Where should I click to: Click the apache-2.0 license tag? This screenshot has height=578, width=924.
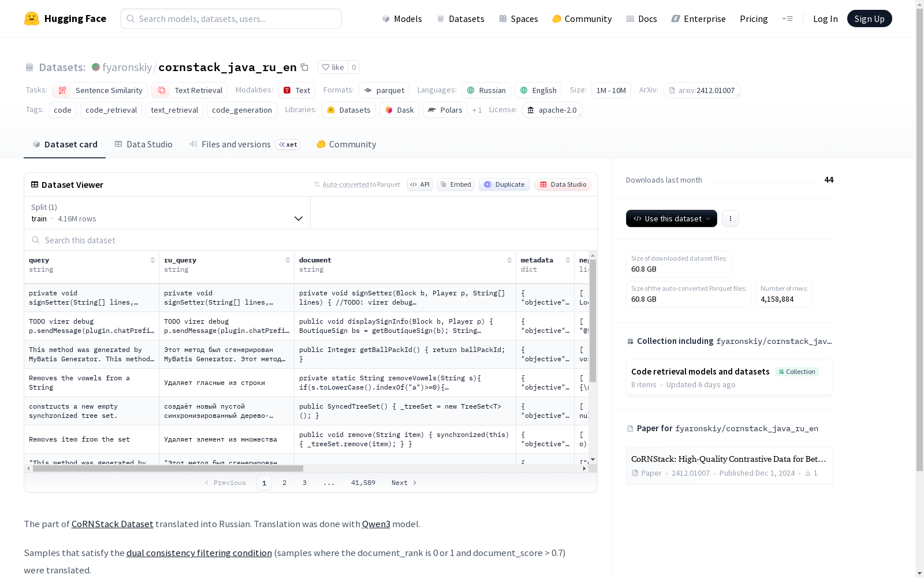[x=552, y=110]
